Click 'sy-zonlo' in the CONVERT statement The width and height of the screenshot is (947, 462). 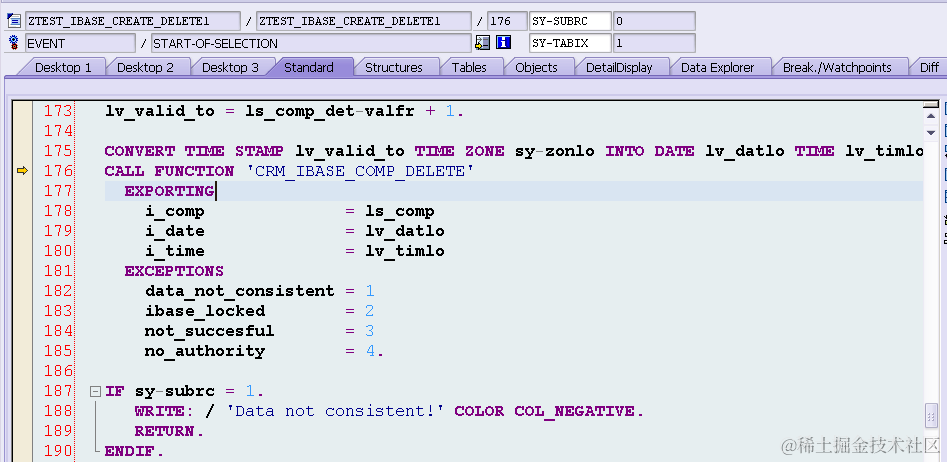click(x=555, y=151)
